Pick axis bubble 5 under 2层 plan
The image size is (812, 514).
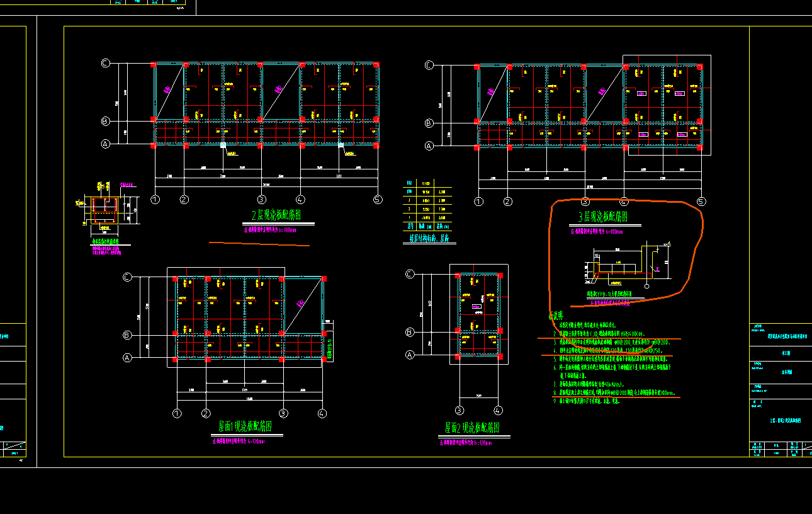[377, 200]
